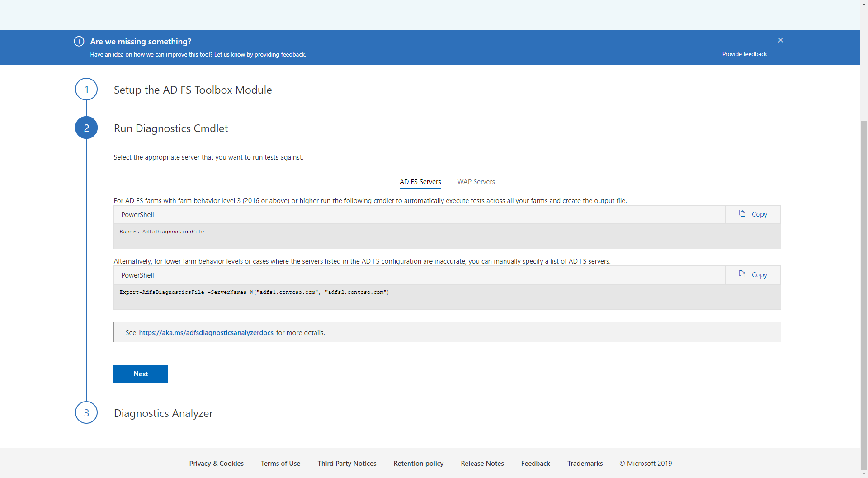The width and height of the screenshot is (868, 478).
Task: Click the scrollbar down arrow
Action: (864, 474)
